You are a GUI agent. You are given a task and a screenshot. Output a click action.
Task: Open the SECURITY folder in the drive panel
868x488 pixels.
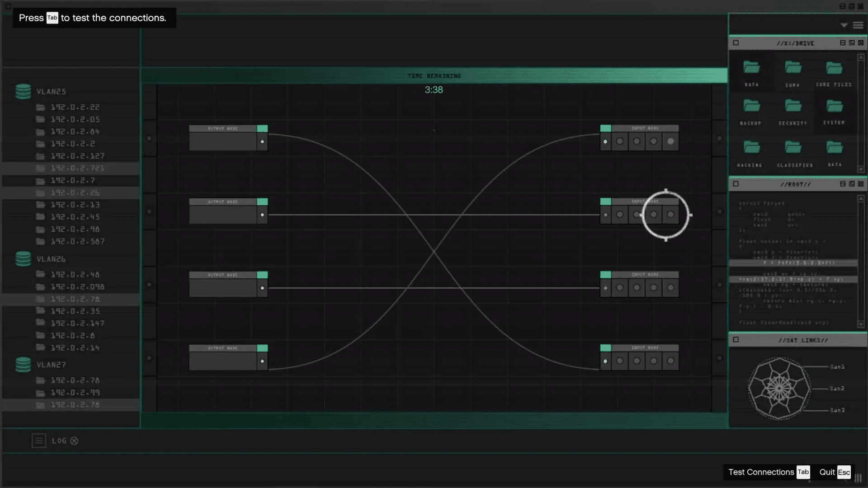[793, 106]
